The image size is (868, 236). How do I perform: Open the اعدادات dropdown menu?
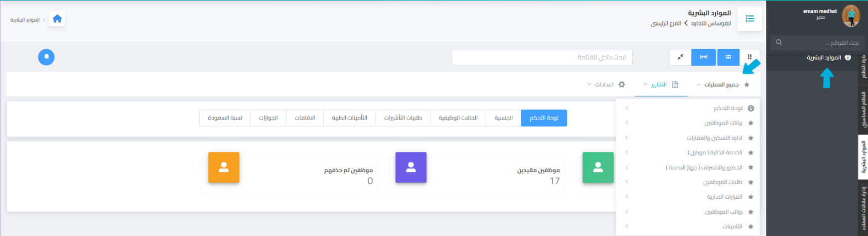click(x=604, y=85)
